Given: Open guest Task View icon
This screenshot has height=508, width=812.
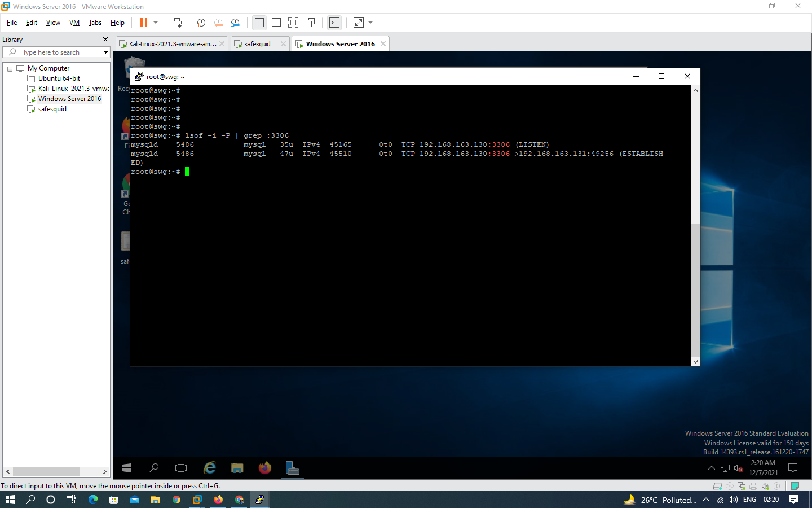Looking at the screenshot, I should point(181,468).
